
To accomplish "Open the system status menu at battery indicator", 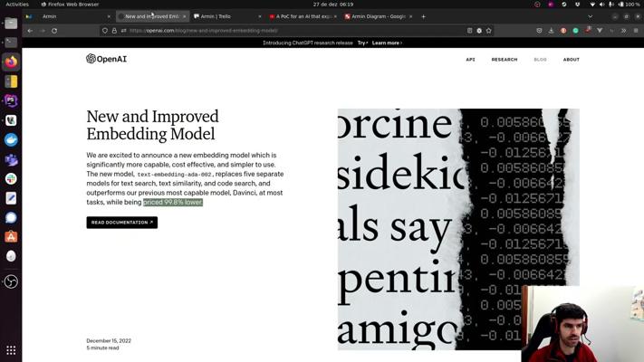I will point(629,5).
